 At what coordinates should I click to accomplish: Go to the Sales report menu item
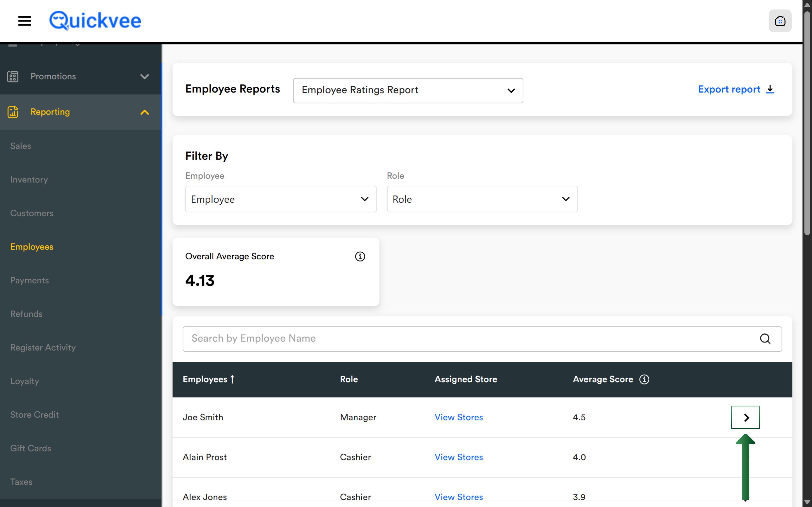coord(21,146)
